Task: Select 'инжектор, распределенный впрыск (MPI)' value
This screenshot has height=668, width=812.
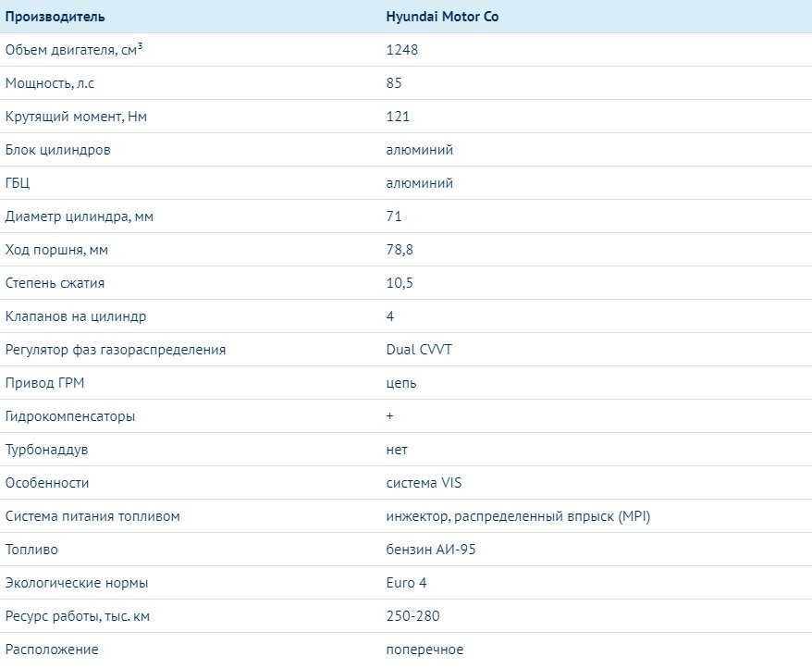Action: pos(518,516)
